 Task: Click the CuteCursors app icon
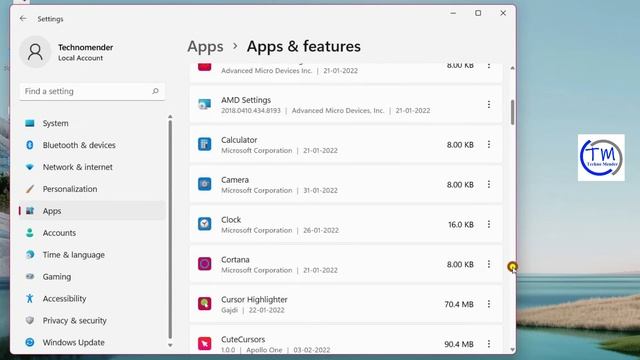pos(204,344)
